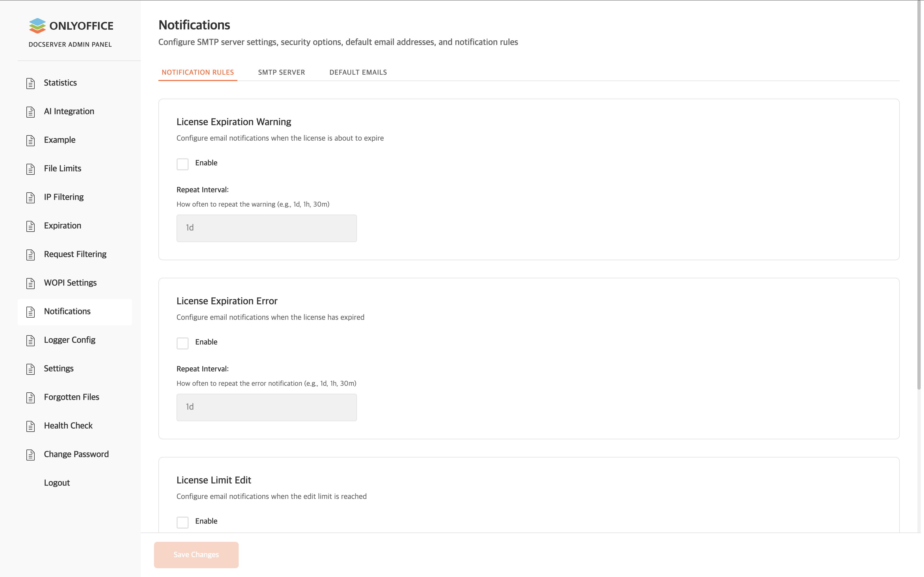Switch to the SMTP Server tab
The image size is (924, 577).
(281, 73)
